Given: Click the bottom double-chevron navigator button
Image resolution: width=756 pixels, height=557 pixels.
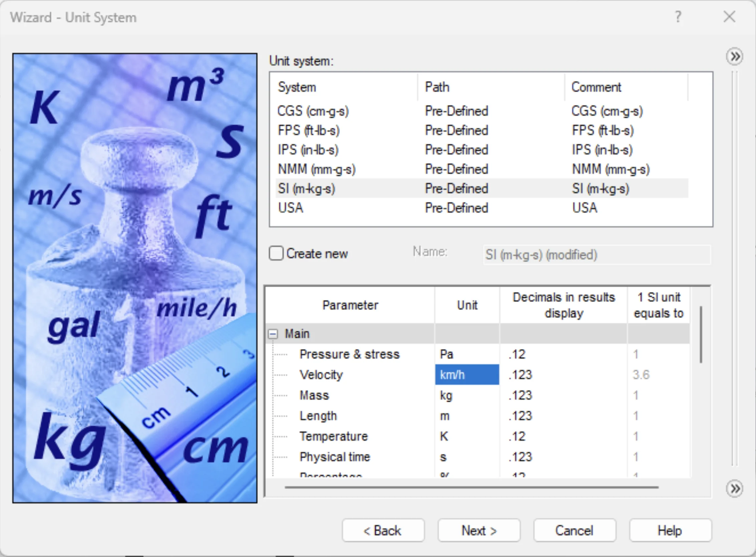Looking at the screenshot, I should point(734,488).
